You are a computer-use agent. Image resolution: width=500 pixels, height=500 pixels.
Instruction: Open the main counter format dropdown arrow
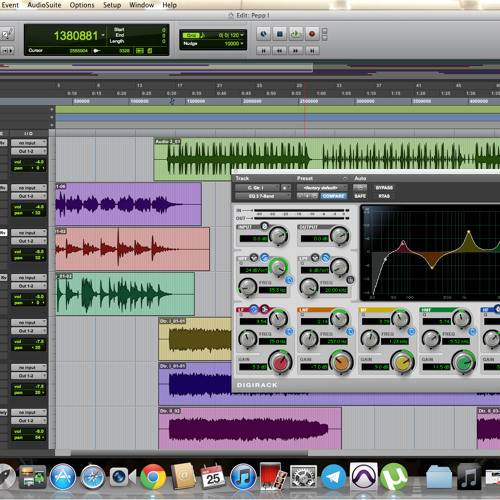(x=103, y=36)
